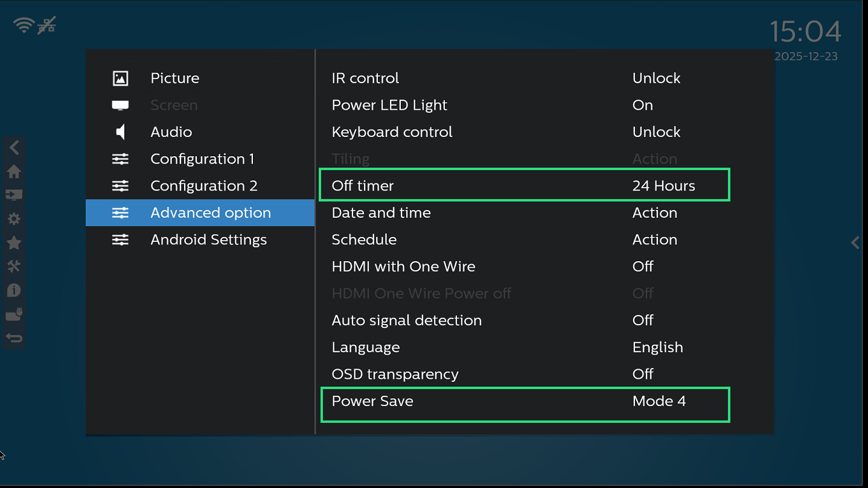Expand the right edge panel arrow
Screen dimensions: 868x488
click(x=855, y=242)
